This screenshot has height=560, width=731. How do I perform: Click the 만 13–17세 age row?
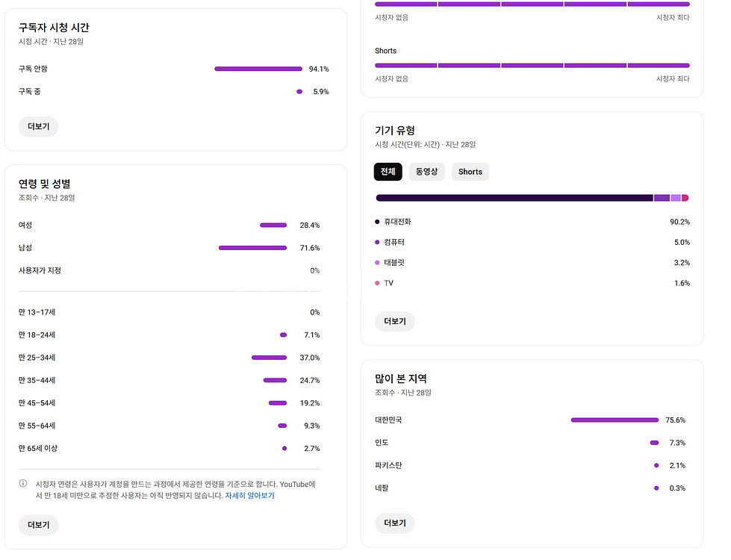(x=169, y=312)
